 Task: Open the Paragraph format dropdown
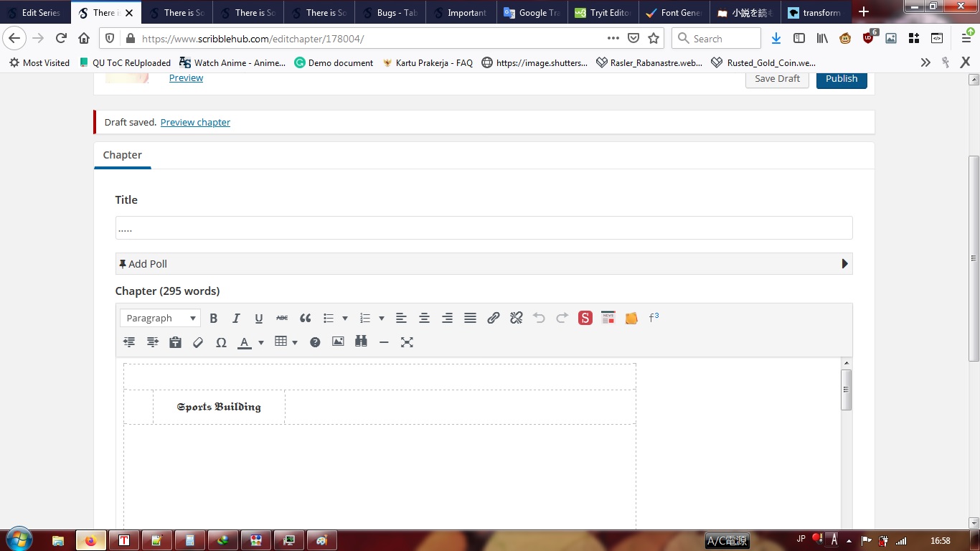point(160,318)
